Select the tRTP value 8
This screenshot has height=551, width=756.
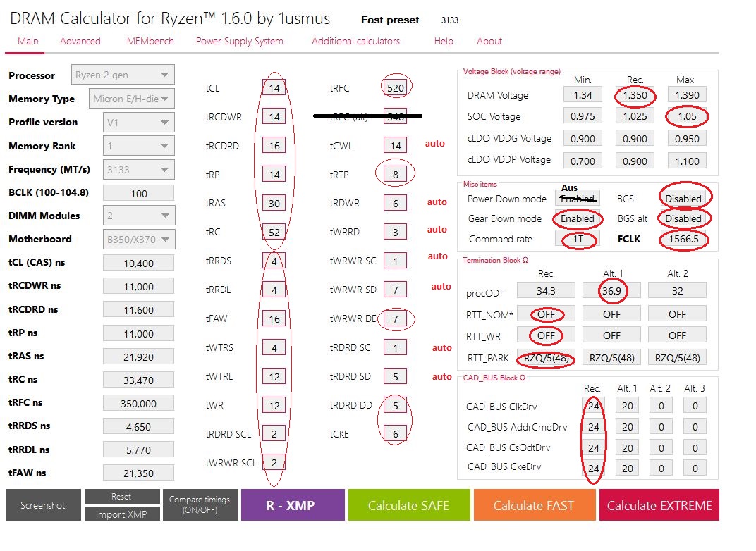(x=396, y=174)
